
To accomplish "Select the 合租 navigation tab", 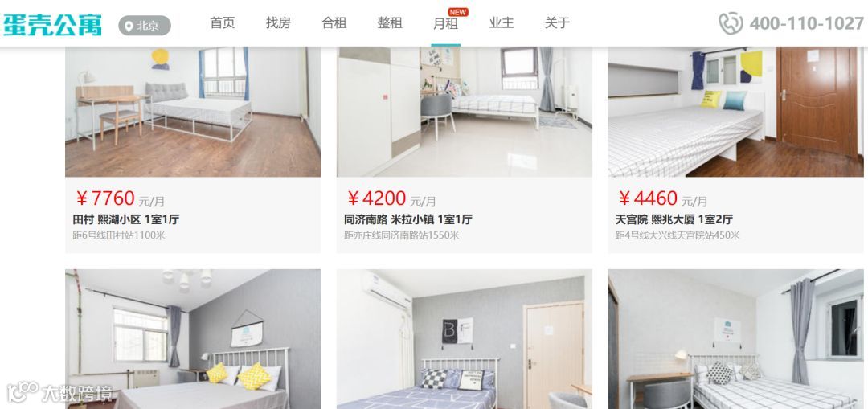I will coord(334,22).
